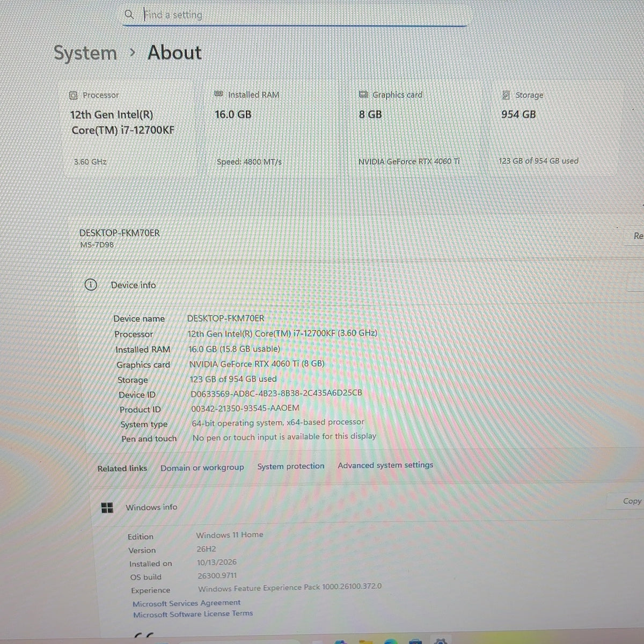Focus the Find a setting search box

pyautogui.click(x=294, y=14)
